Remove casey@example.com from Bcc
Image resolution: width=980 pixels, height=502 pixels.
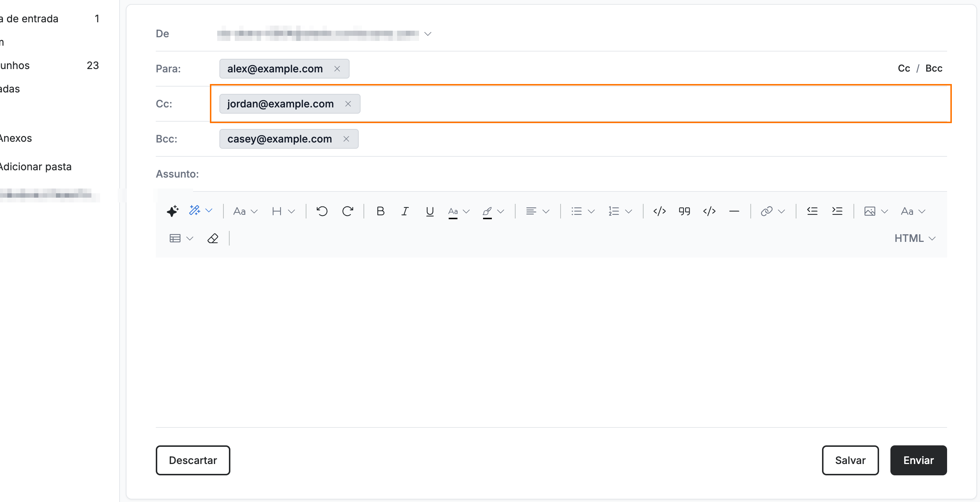[346, 139]
